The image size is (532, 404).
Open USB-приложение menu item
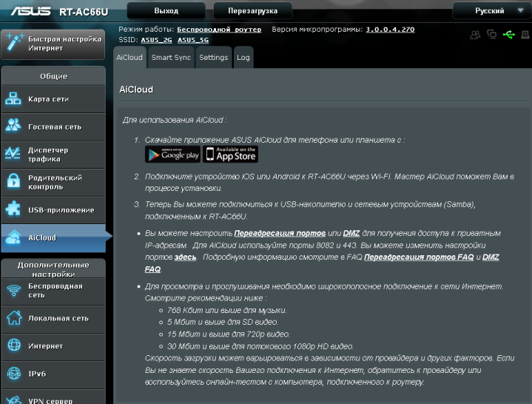[53, 210]
